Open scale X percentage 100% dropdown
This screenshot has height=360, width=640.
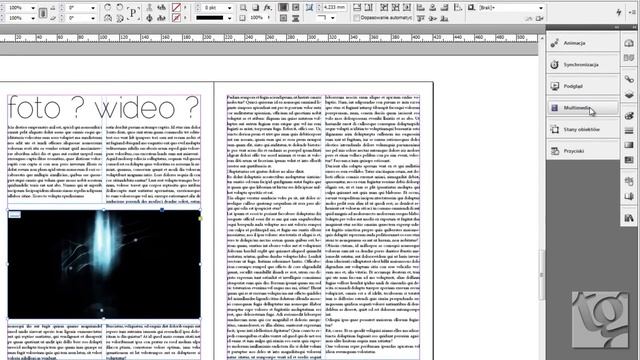coord(33,8)
